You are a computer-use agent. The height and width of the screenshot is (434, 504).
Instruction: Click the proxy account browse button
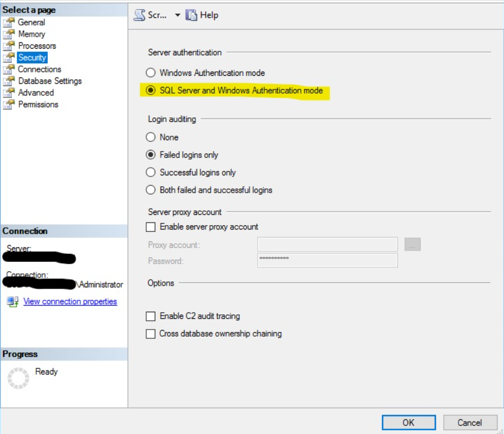tap(413, 245)
